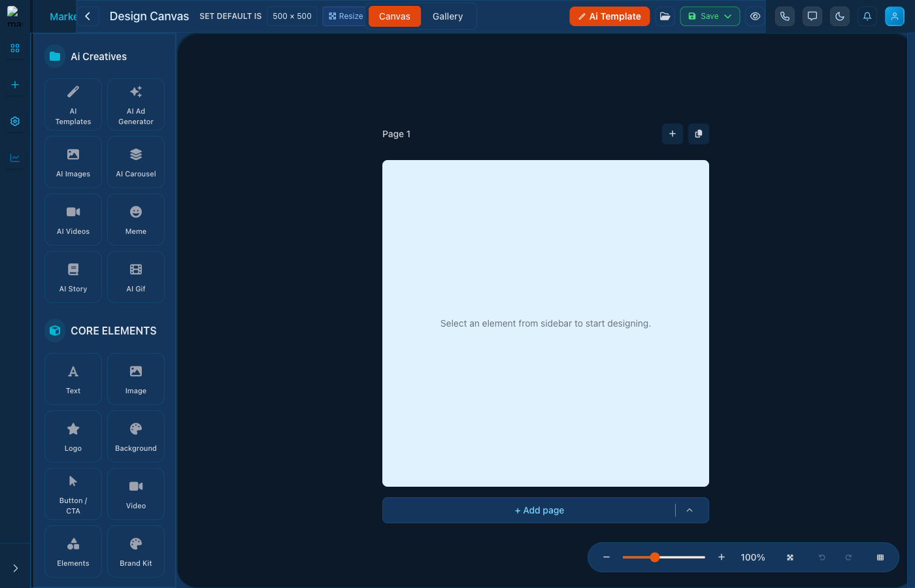Open the user profile avatar
The height and width of the screenshot is (588, 915).
(x=895, y=16)
